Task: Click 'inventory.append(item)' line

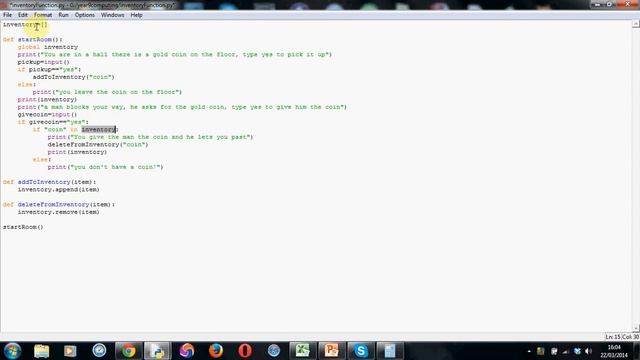Action: point(58,189)
